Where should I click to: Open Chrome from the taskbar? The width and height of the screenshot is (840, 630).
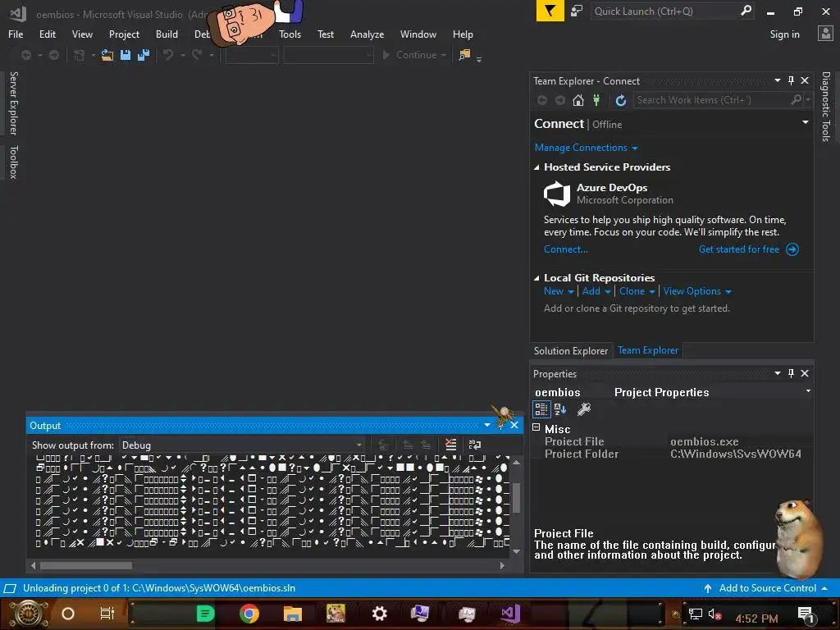coord(249,614)
